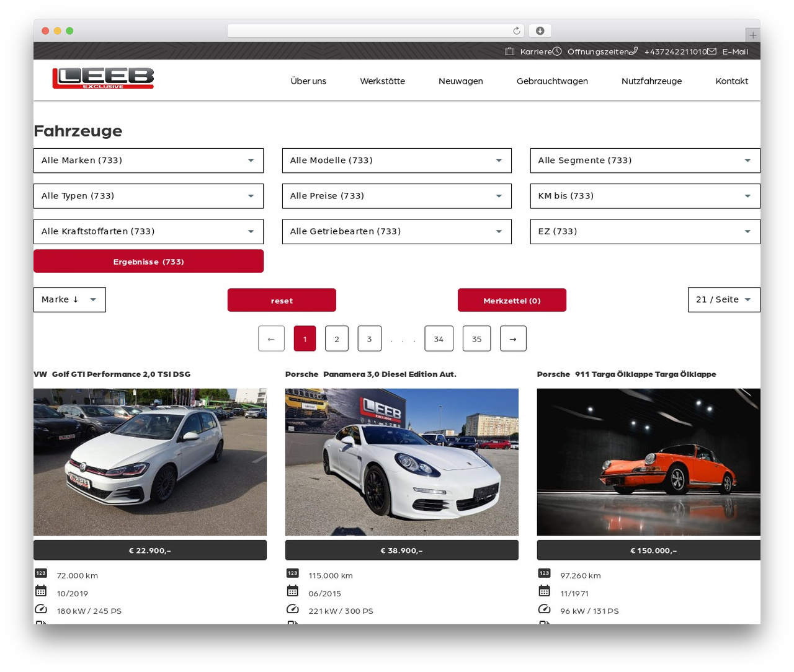This screenshot has width=794, height=672.
Task: Click the browser reload icon
Action: [x=517, y=31]
